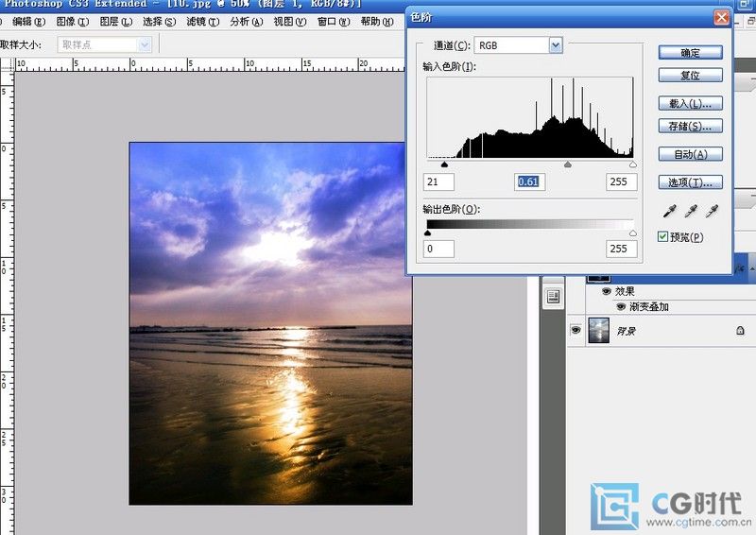Close the Levels dialog with the X
Image resolution: width=756 pixels, height=535 pixels.
pyautogui.click(x=721, y=17)
